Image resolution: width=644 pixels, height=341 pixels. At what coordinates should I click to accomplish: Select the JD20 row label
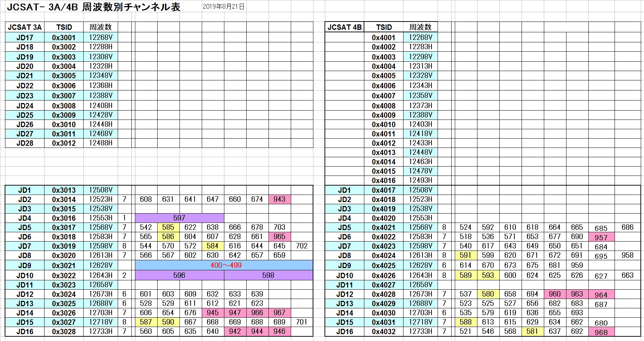[x=25, y=66]
